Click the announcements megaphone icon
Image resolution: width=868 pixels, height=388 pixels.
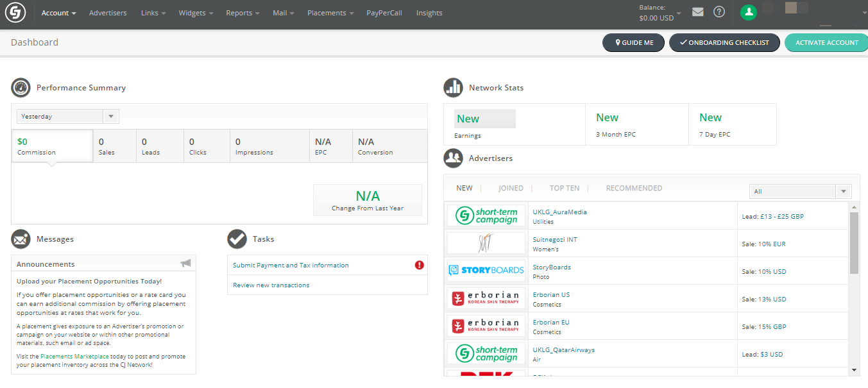click(185, 264)
